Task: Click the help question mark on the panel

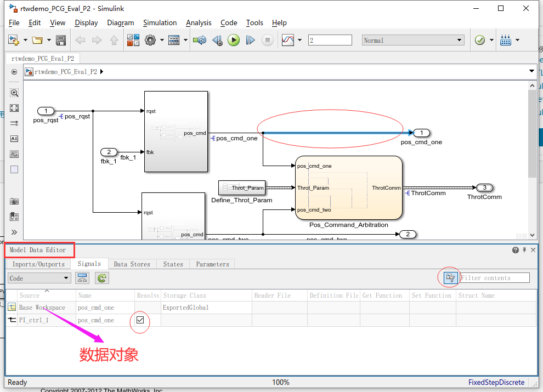Action: click(x=515, y=249)
